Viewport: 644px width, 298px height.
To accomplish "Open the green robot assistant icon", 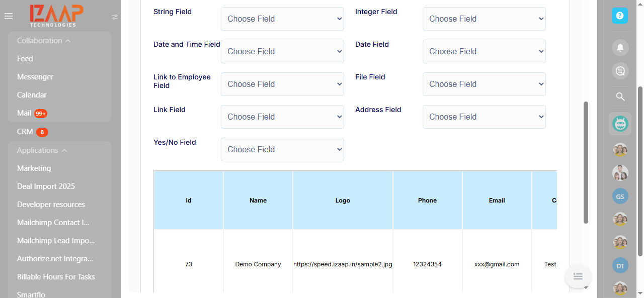I will click(620, 123).
